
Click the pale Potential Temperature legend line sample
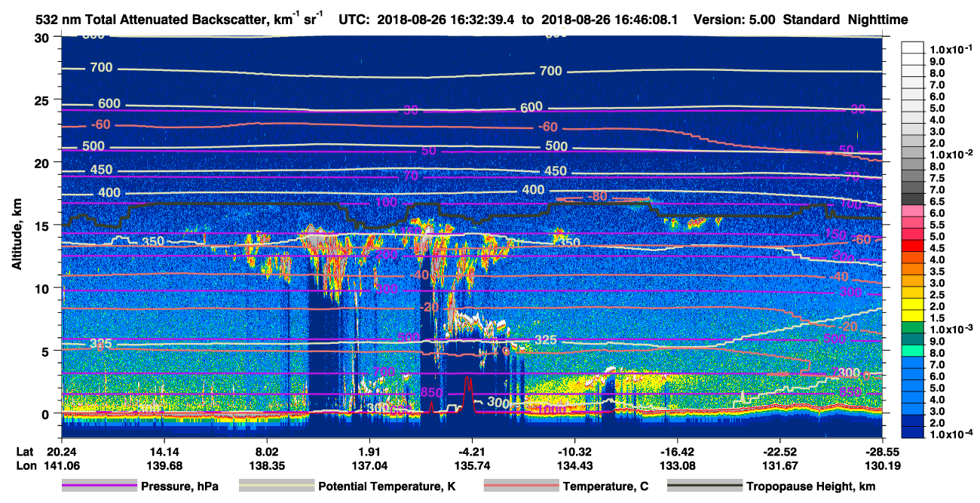[277, 486]
